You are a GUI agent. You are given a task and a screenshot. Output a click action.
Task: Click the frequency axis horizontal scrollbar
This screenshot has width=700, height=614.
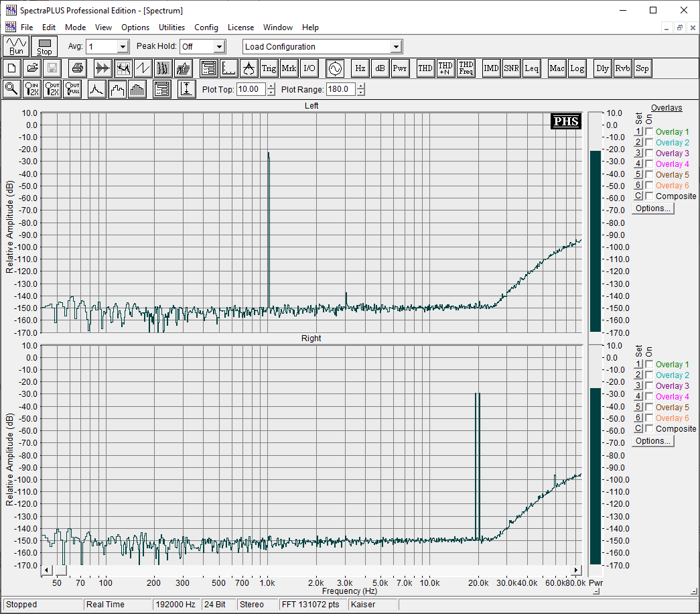(x=311, y=570)
